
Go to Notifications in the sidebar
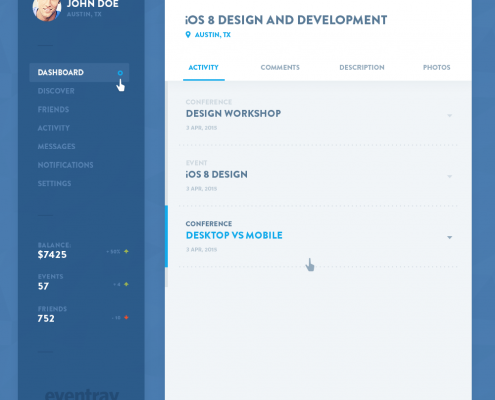tap(65, 165)
